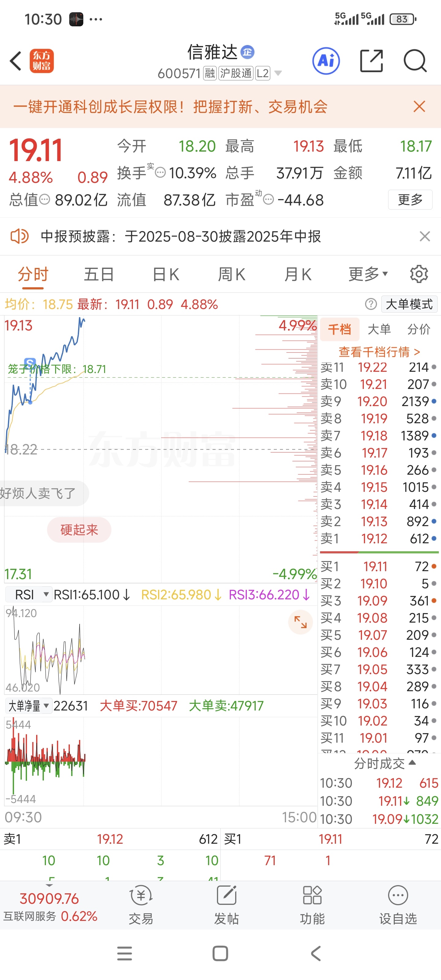Screen dimensions: 441x980
Task: Open 查看千档行情 link
Action: coord(379,351)
